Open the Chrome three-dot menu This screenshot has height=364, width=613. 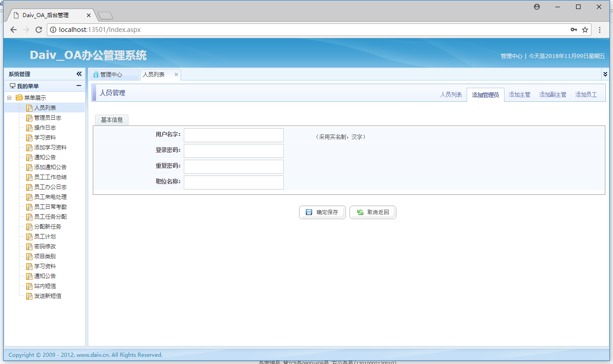pyautogui.click(x=600, y=30)
